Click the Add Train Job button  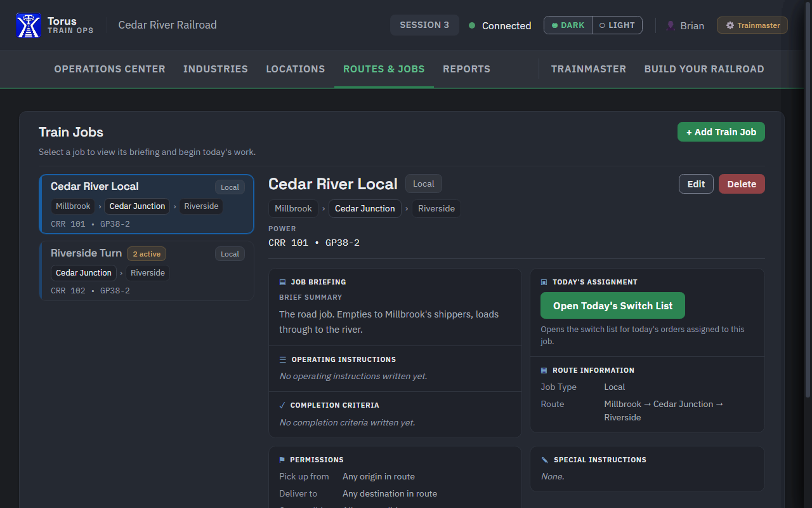(x=721, y=132)
